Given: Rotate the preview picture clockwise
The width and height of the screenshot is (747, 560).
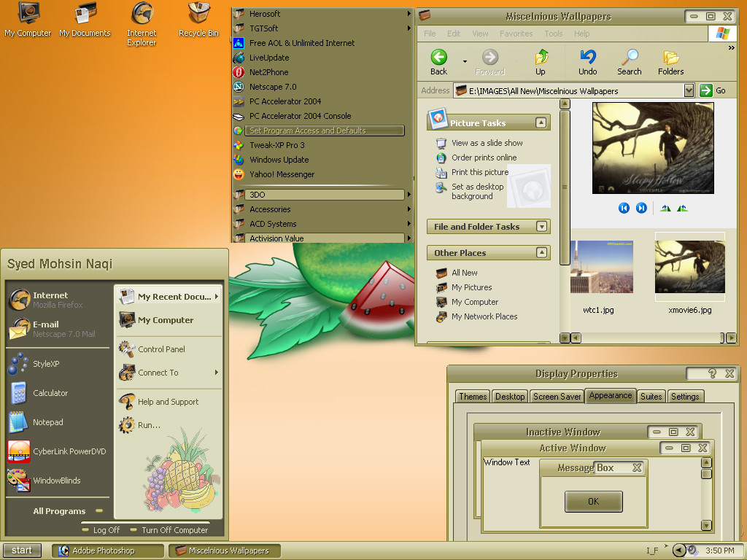Looking at the screenshot, I should [665, 208].
